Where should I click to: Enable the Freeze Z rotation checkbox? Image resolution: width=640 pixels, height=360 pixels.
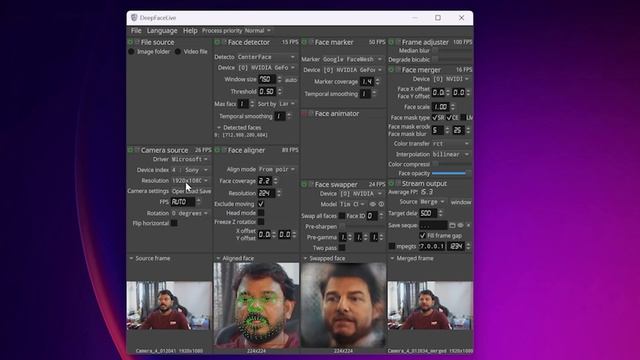click(x=261, y=222)
